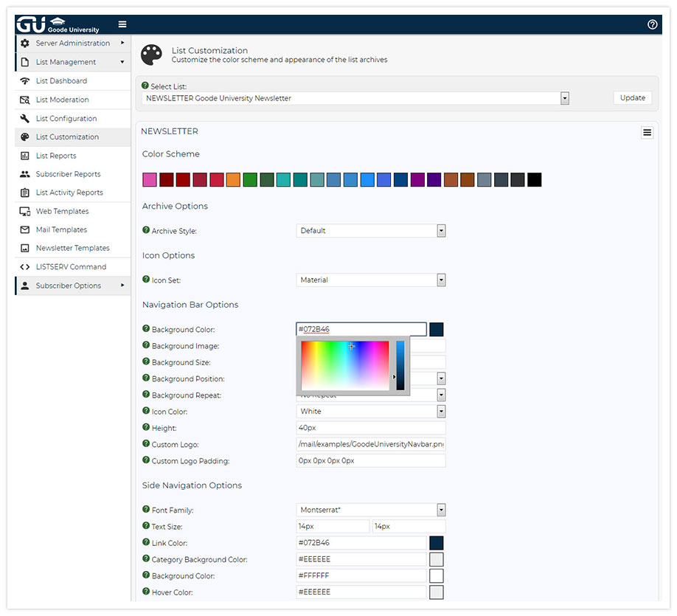This screenshot has width=677, height=616.
Task: Click the List Moderation icon
Action: (x=25, y=100)
